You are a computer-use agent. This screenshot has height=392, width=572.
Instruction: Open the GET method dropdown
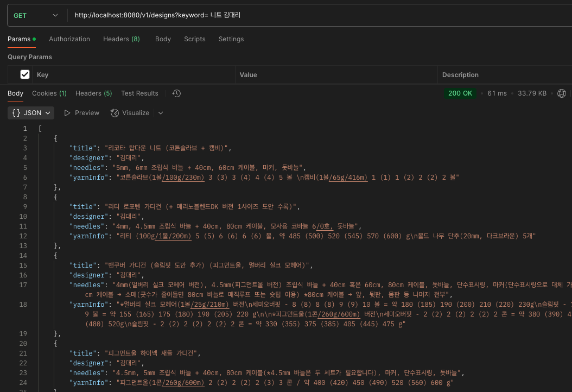(x=36, y=15)
